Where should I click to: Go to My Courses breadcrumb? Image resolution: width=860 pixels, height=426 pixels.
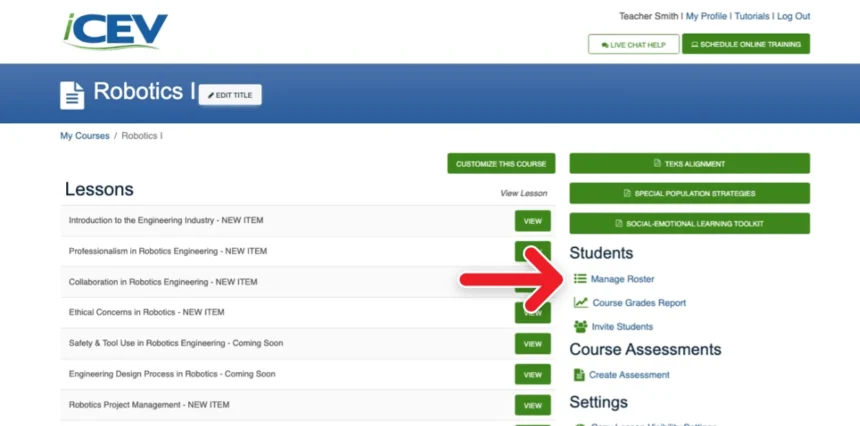click(x=85, y=136)
